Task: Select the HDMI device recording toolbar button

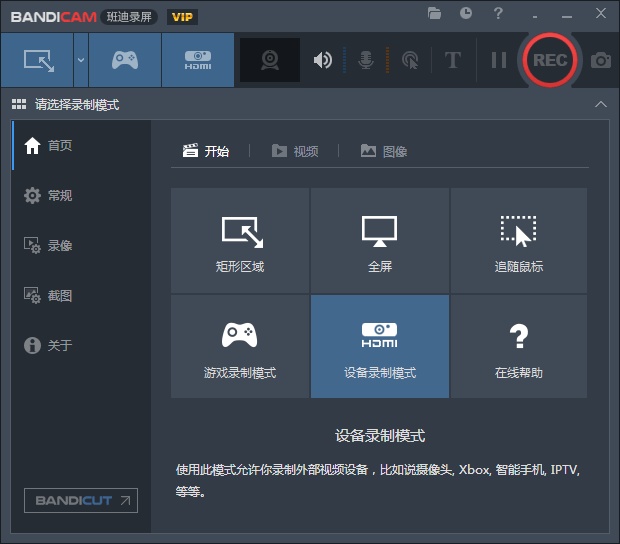Action: pos(198,60)
